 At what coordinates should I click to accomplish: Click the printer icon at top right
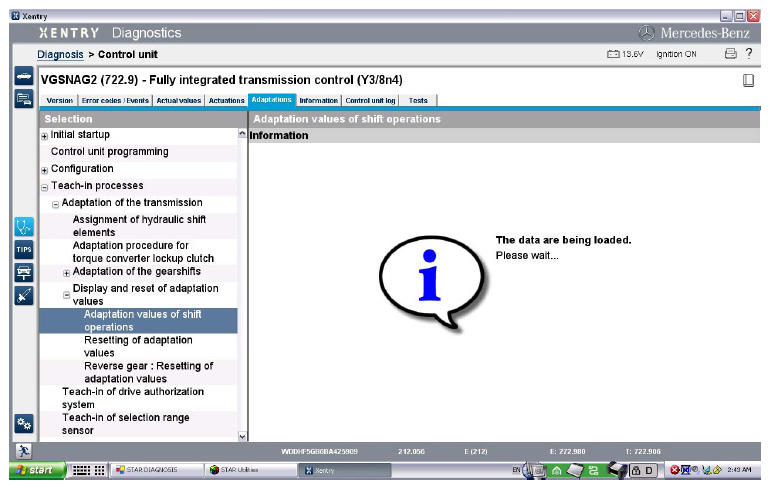[730, 54]
